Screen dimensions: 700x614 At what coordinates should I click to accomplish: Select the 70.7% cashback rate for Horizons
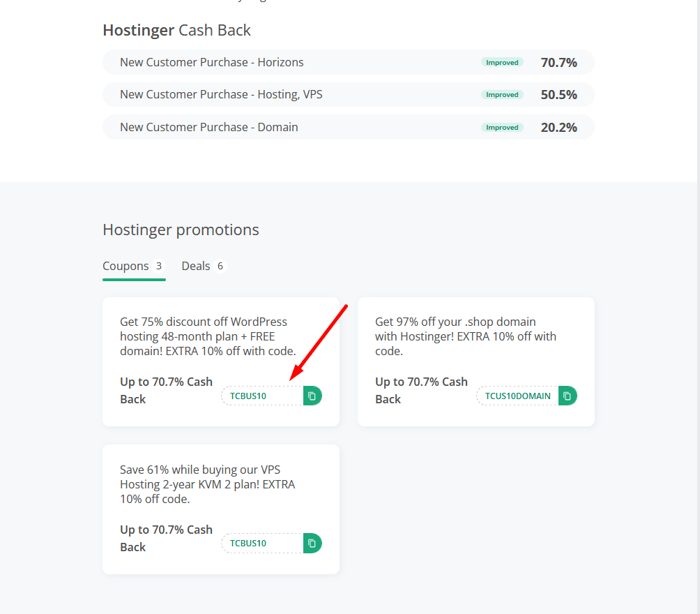[x=558, y=62]
